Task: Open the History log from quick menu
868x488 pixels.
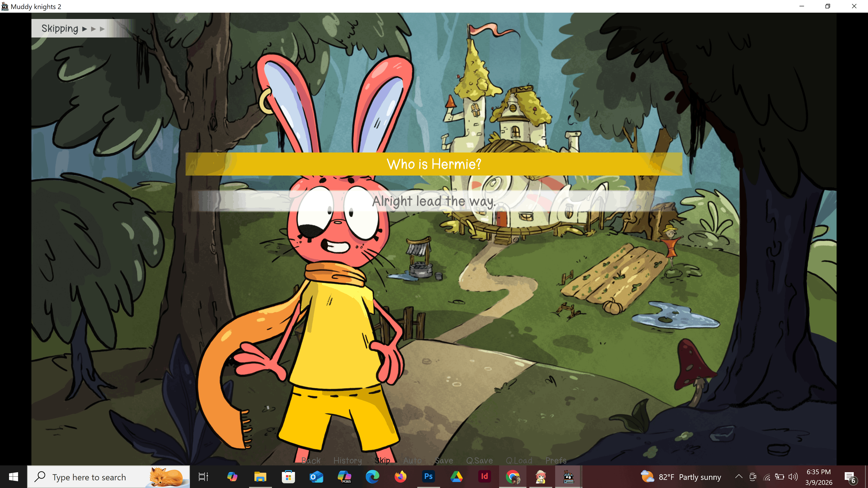Action: point(347,460)
